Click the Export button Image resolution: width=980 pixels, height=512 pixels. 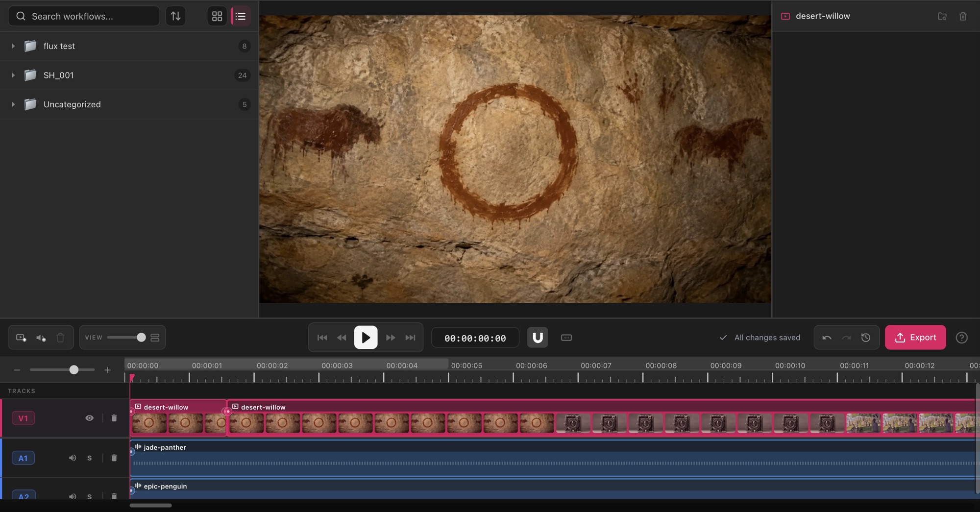[x=915, y=338]
